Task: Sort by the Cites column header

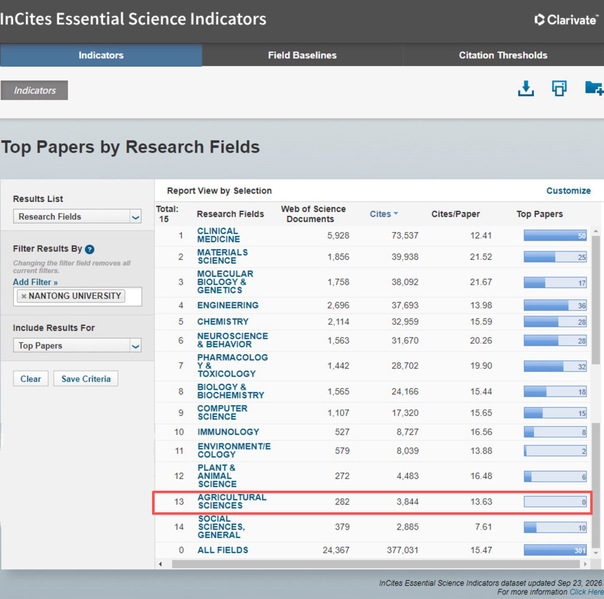Action: click(383, 214)
